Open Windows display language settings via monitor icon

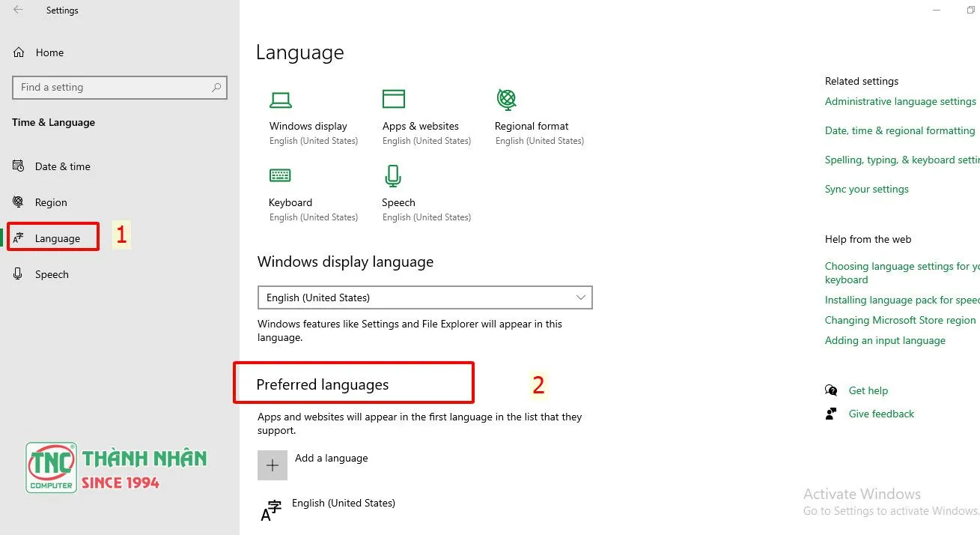281,100
